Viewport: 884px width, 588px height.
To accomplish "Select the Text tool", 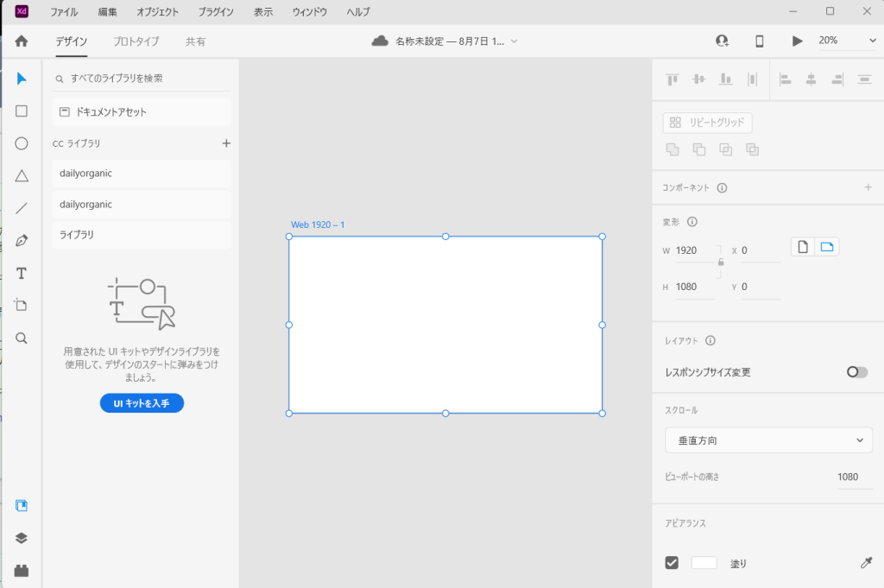I will (22, 274).
